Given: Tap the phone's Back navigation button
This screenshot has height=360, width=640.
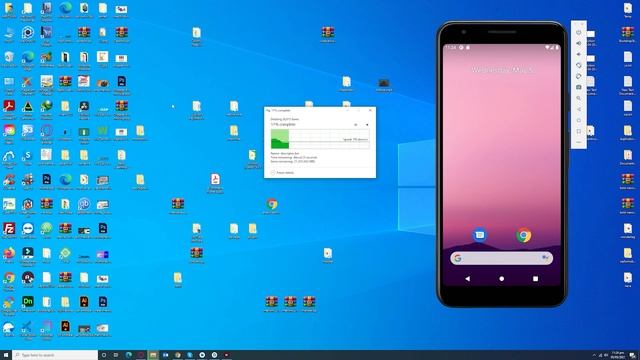Looking at the screenshot, I should pyautogui.click(x=468, y=278).
